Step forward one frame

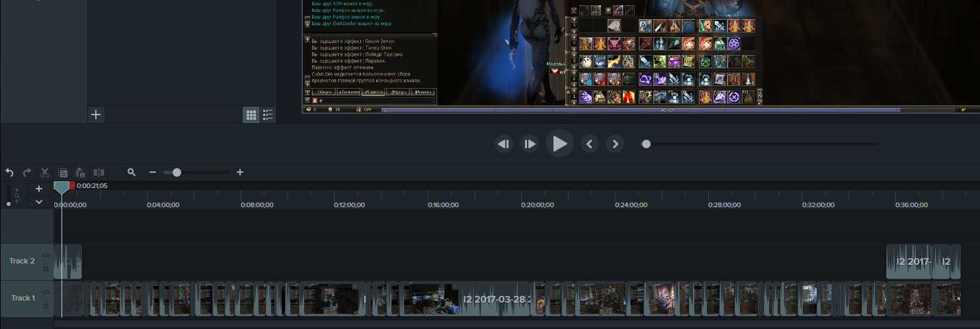click(530, 144)
